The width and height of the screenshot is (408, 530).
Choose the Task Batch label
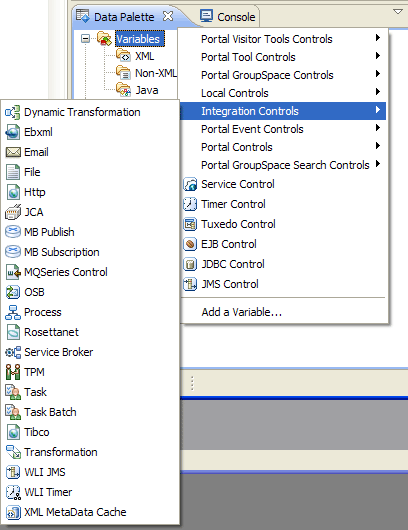pos(50,412)
